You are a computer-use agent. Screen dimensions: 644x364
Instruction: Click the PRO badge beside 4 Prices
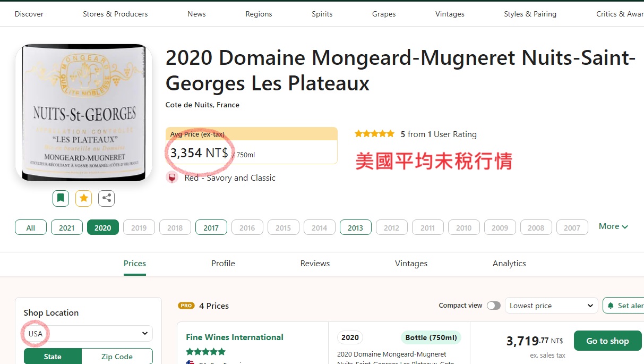pyautogui.click(x=186, y=306)
